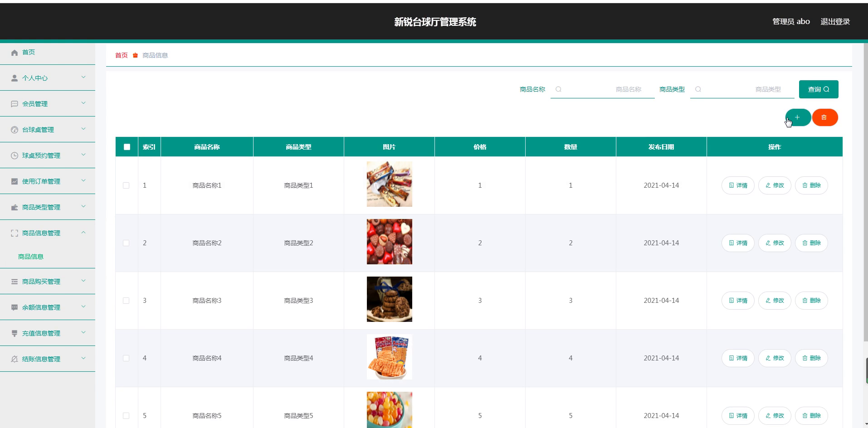Click the bracket icon beside 商品信息管理
The height and width of the screenshot is (428, 868).
pos(15,233)
